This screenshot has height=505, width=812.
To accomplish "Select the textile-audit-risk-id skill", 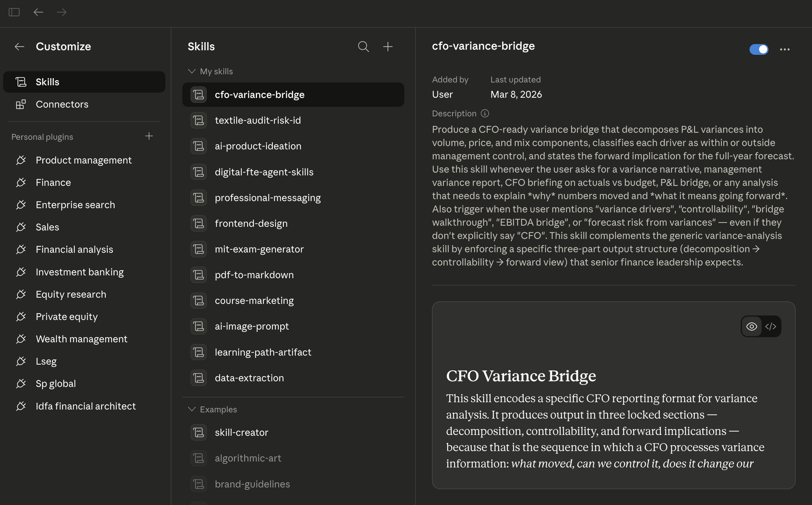I will coord(257,120).
